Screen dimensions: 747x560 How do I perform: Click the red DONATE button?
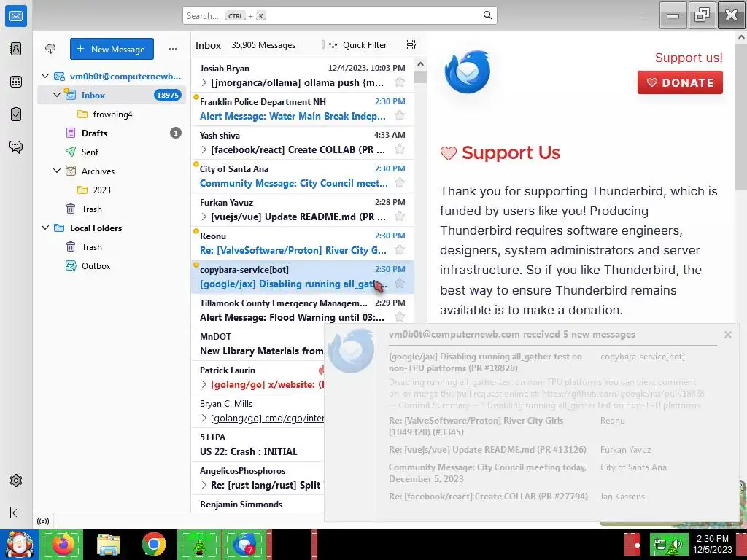[680, 82]
